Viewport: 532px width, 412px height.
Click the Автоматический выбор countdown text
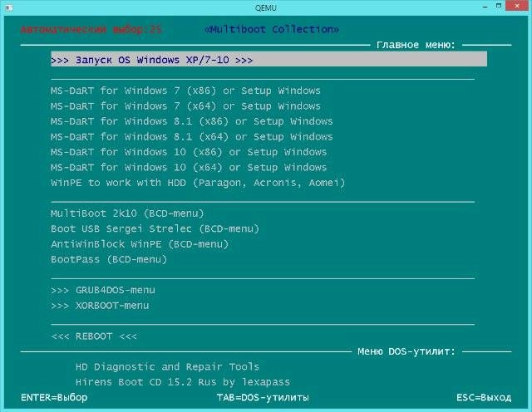pos(91,29)
